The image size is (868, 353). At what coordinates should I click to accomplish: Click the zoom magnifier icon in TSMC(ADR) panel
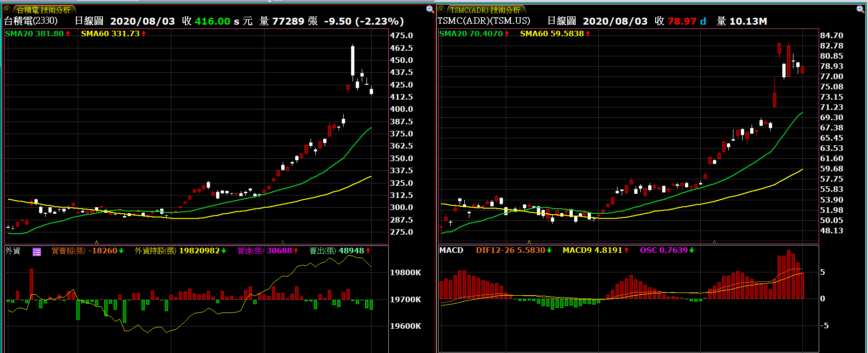[860, 9]
